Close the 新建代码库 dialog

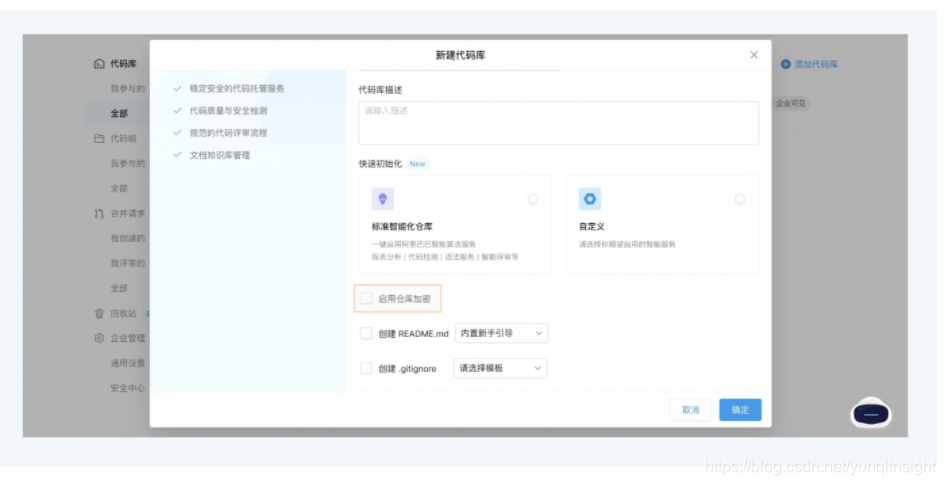[754, 55]
